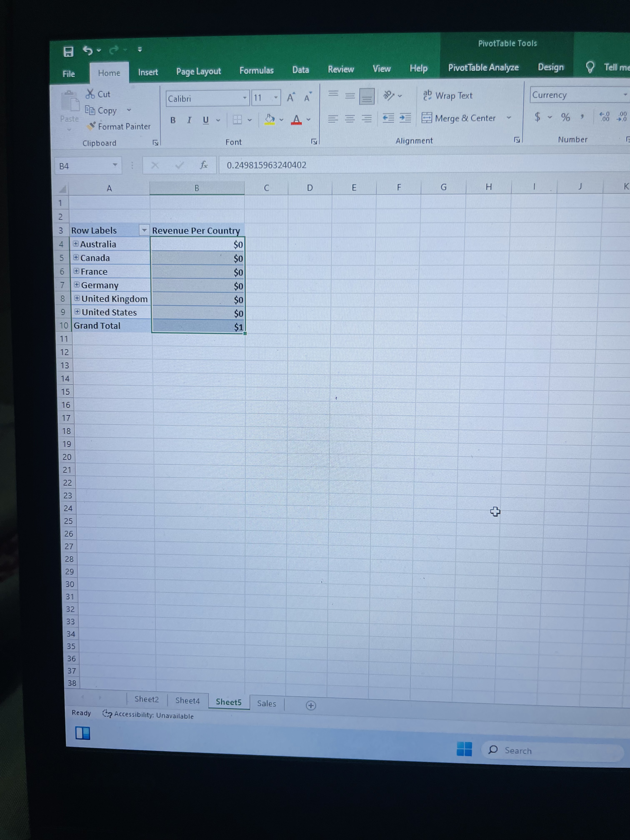Select the Format Painter brush
The image size is (630, 840).
(118, 126)
